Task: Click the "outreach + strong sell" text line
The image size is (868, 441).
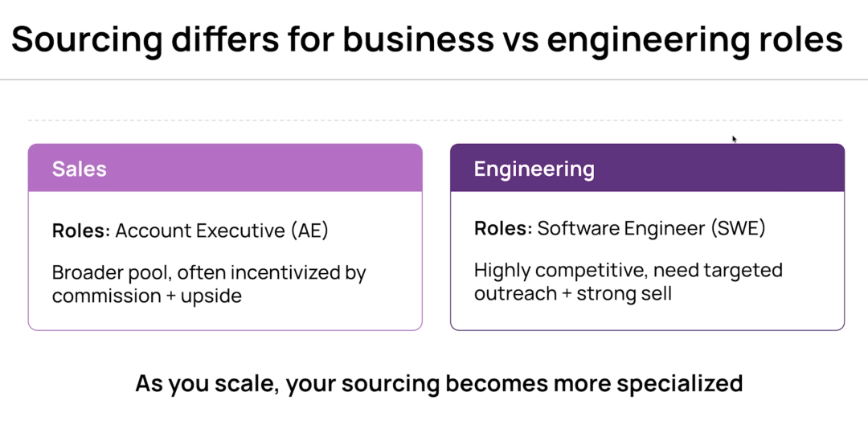Action: [572, 293]
